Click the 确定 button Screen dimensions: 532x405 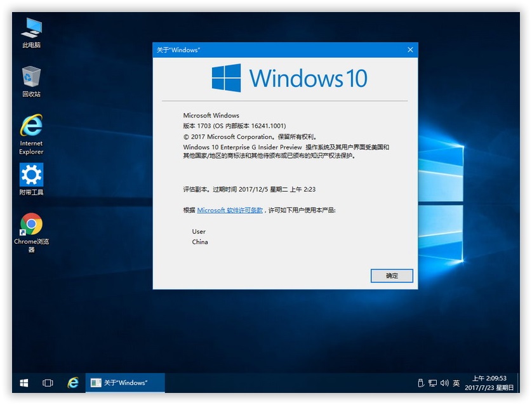pyautogui.click(x=392, y=276)
